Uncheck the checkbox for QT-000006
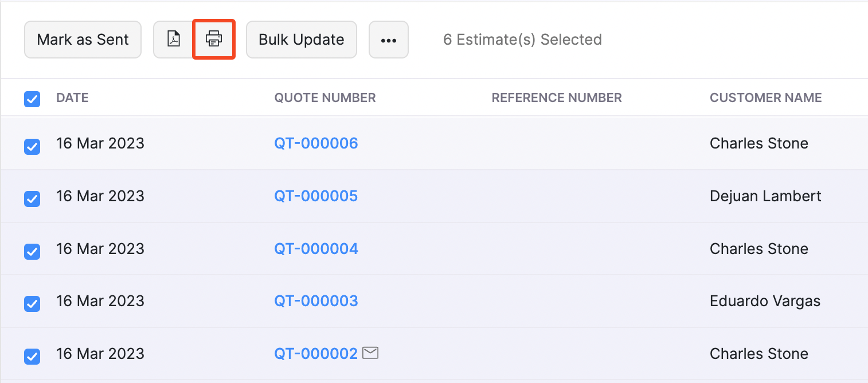Image resolution: width=868 pixels, height=383 pixels. tap(32, 147)
